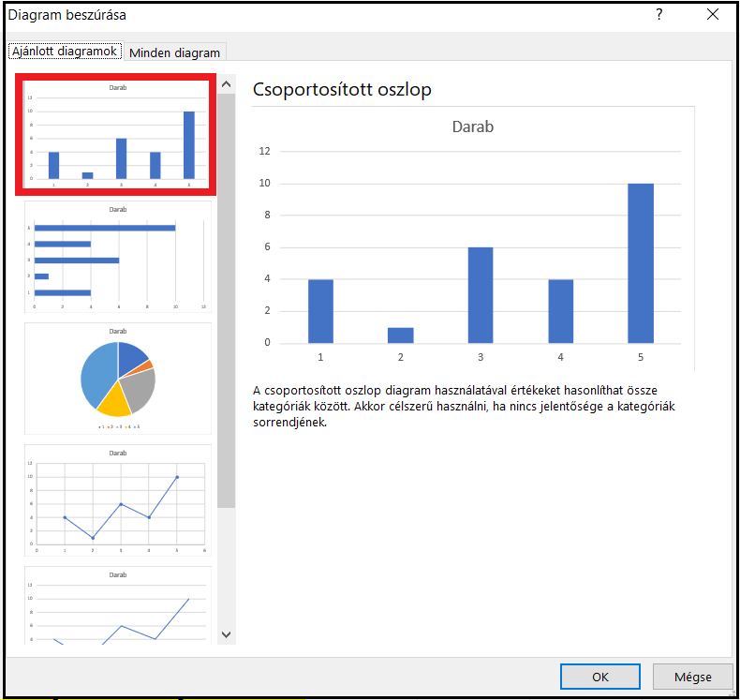This screenshot has height=700, width=740.
Task: Select the scatter chart with connected markers
Action: pyautogui.click(x=118, y=500)
